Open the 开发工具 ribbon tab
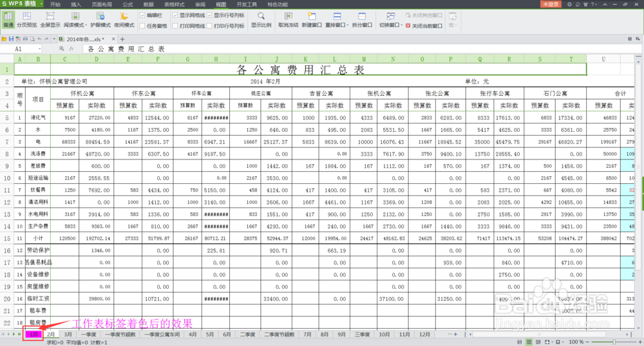The height and width of the screenshot is (346, 644). [247, 4]
